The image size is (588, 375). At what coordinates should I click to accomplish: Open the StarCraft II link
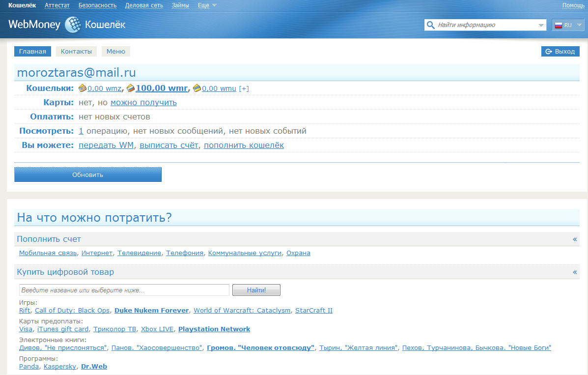click(x=314, y=311)
